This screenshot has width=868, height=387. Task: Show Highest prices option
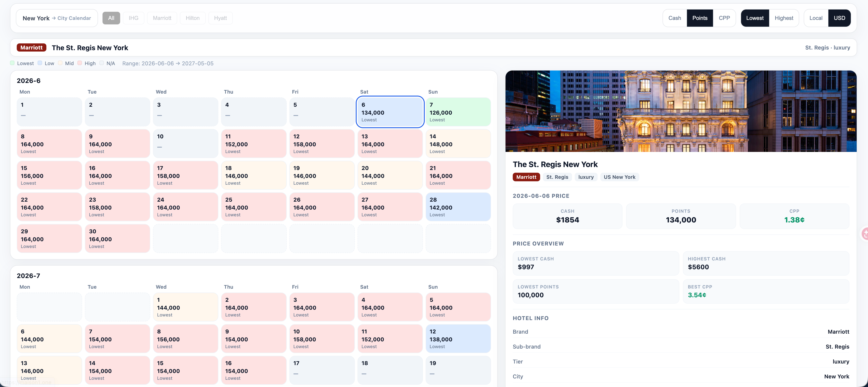[x=784, y=18]
